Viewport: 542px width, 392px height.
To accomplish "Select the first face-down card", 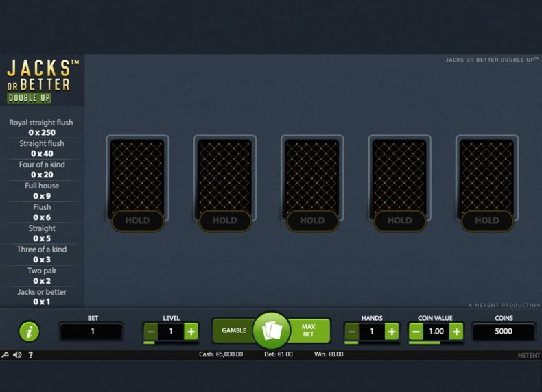I will click(x=138, y=175).
